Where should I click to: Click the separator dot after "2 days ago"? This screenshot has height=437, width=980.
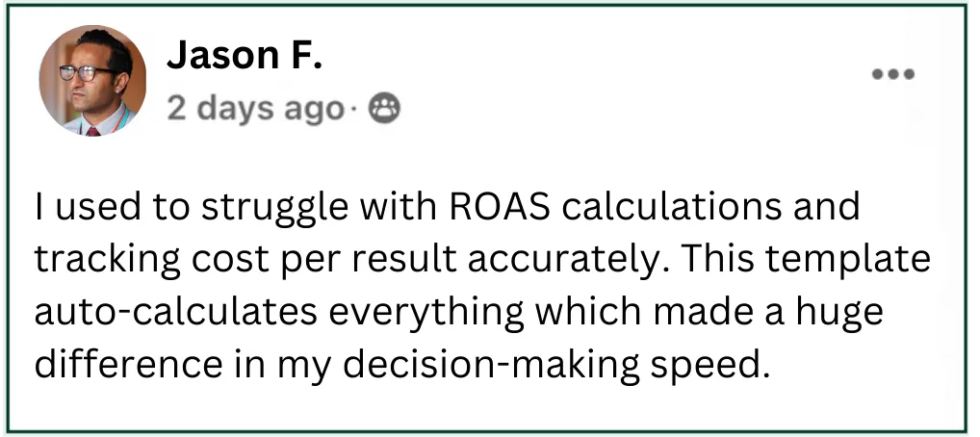tap(354, 113)
